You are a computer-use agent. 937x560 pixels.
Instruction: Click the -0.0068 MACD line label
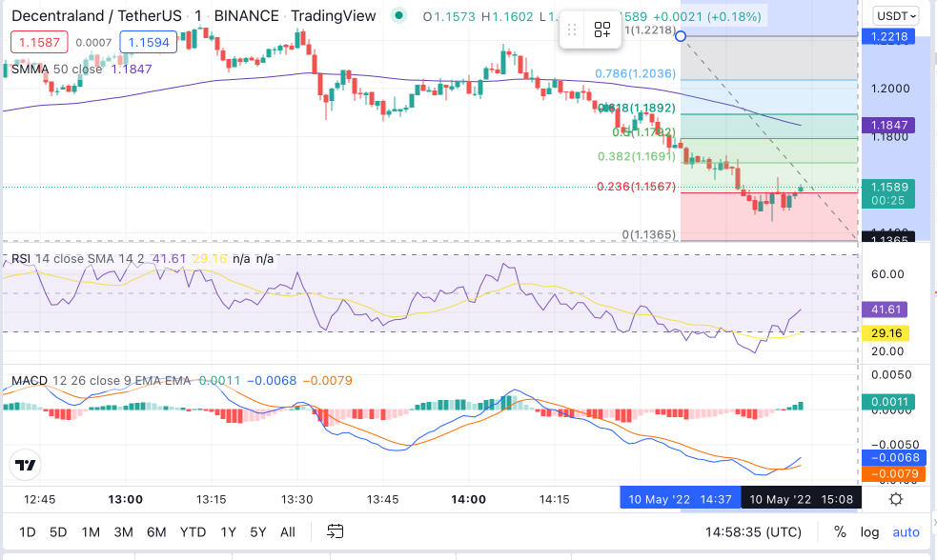coord(894,457)
